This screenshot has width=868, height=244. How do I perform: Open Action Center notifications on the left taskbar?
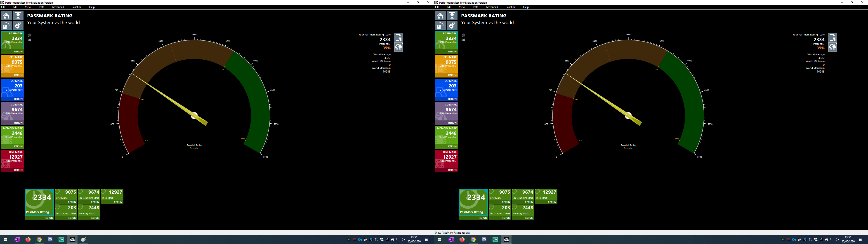tap(427, 240)
